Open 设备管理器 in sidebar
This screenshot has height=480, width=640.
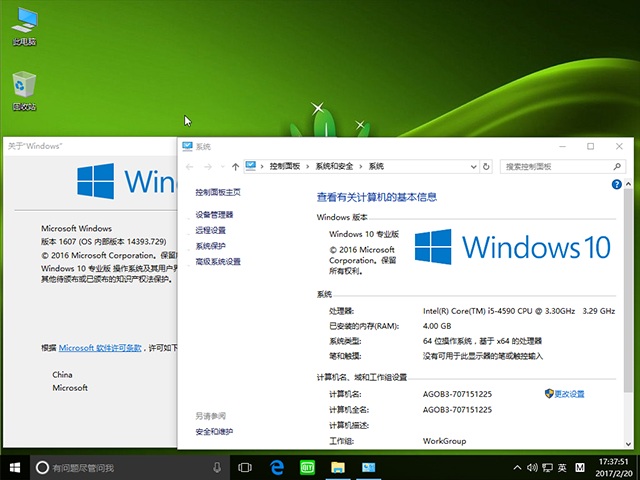point(214,215)
